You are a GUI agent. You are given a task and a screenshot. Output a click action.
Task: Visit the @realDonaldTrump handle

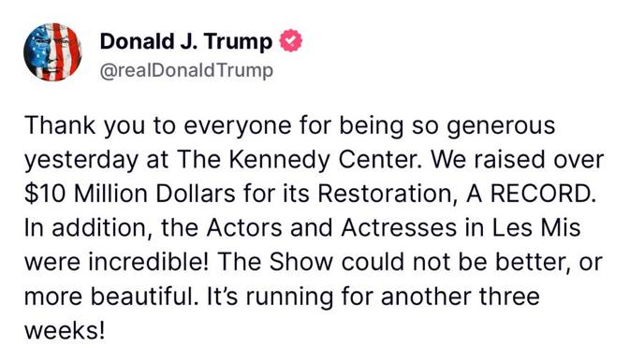(x=186, y=70)
